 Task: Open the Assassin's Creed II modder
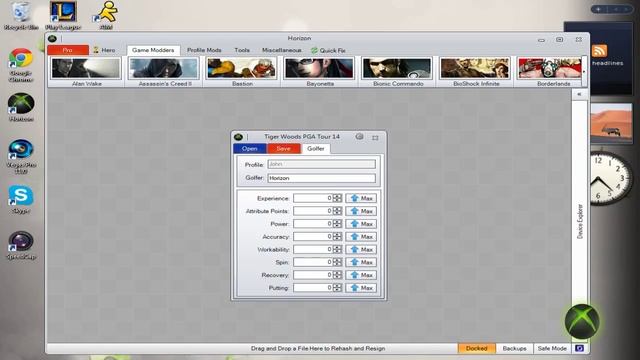(164, 72)
